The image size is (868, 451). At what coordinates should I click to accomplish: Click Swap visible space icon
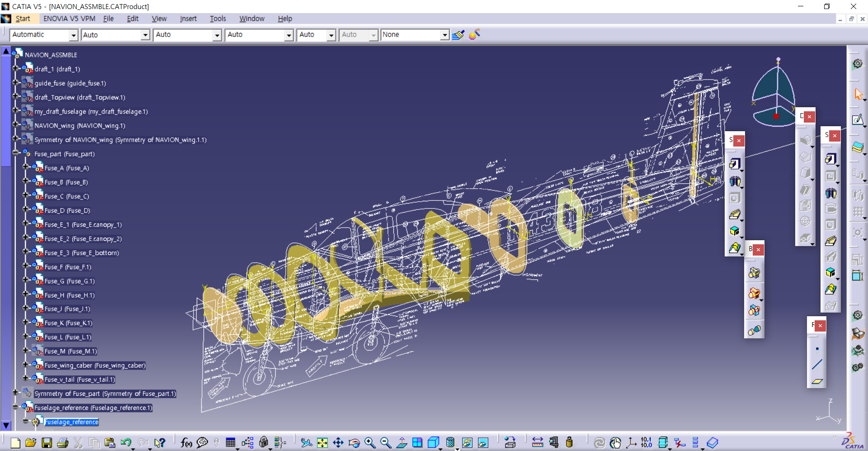coord(483,443)
